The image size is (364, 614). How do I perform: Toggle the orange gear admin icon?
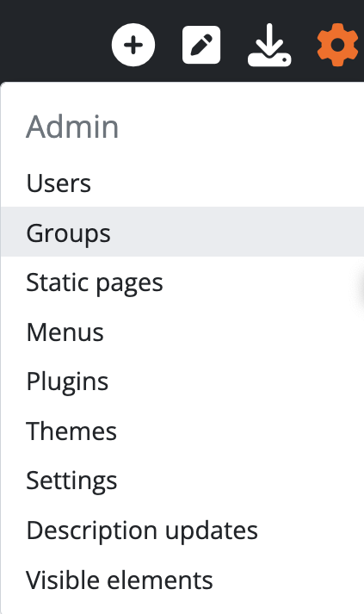pyautogui.click(x=337, y=45)
